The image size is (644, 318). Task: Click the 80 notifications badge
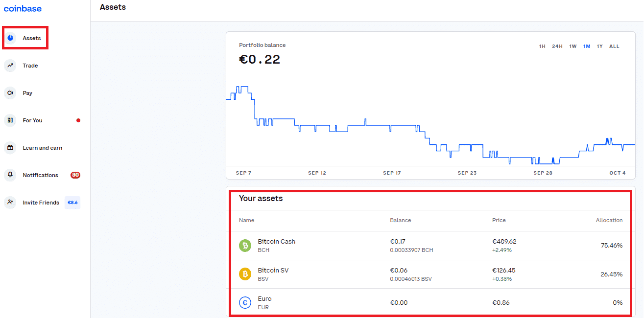pyautogui.click(x=75, y=175)
